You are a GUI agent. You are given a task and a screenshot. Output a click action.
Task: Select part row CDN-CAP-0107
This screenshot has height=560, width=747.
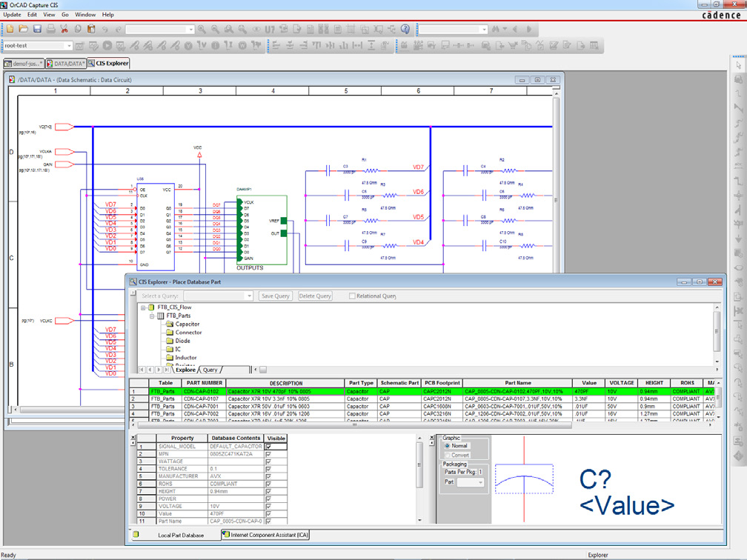click(x=422, y=399)
